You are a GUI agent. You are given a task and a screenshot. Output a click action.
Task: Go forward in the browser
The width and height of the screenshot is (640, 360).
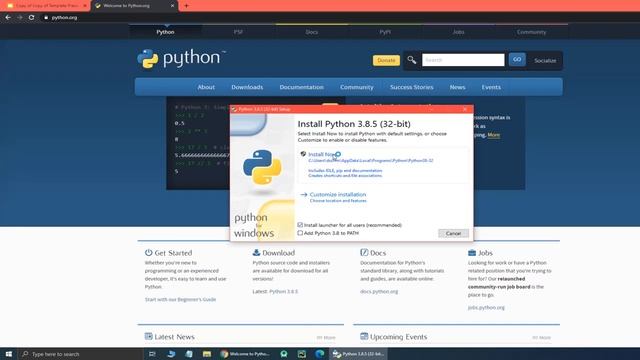pyautogui.click(x=20, y=18)
